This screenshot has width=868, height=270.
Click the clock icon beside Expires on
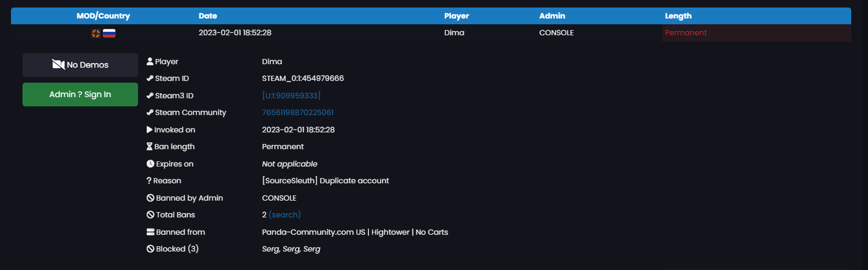click(x=150, y=164)
